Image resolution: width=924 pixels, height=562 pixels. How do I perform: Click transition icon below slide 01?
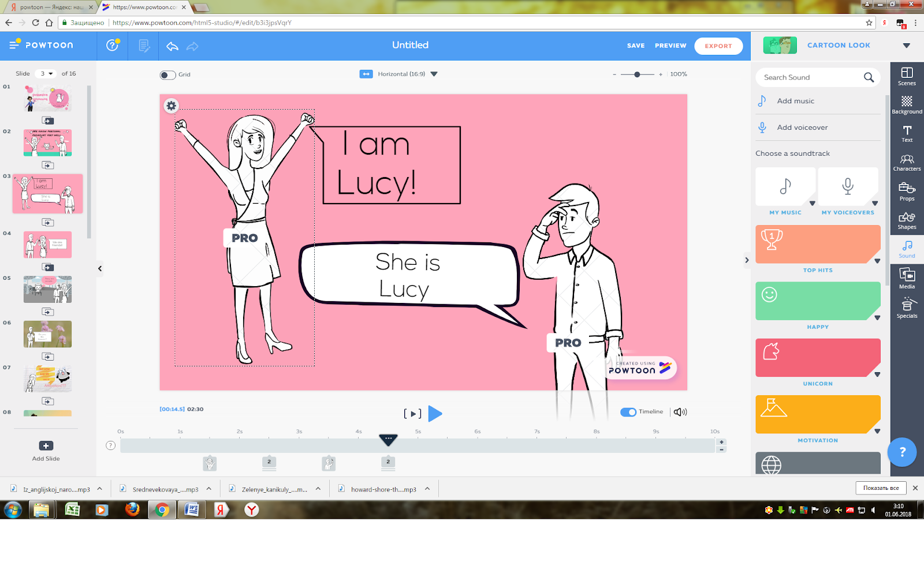pos(48,121)
